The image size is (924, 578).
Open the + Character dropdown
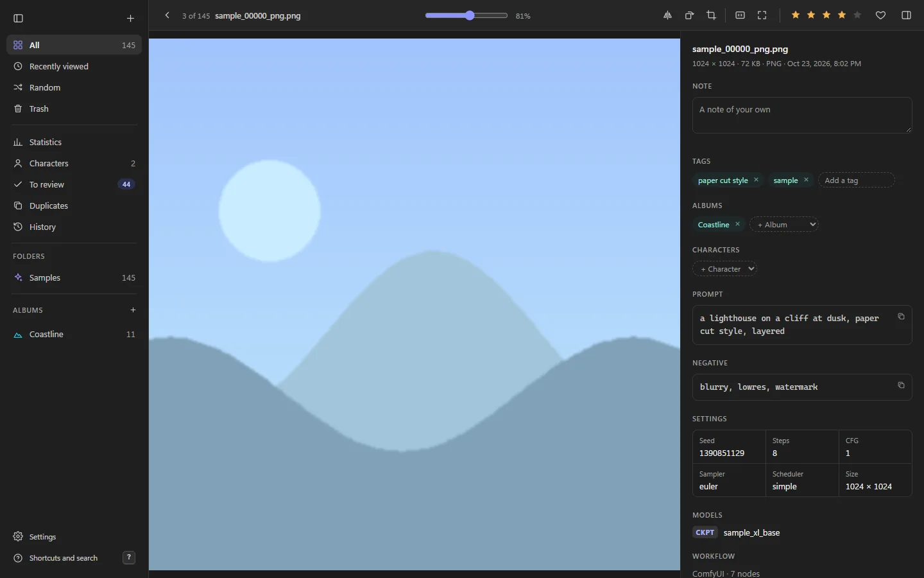click(x=724, y=268)
